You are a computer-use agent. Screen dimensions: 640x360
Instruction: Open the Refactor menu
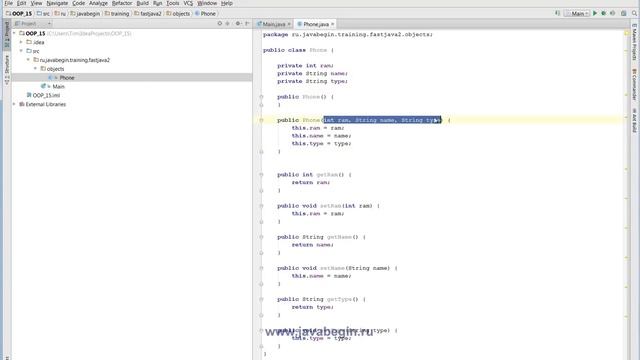[122, 3]
